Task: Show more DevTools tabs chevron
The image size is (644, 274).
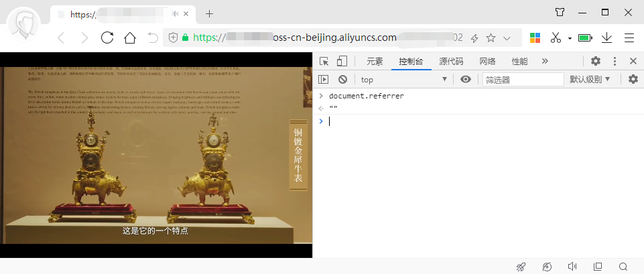Action: [x=545, y=61]
